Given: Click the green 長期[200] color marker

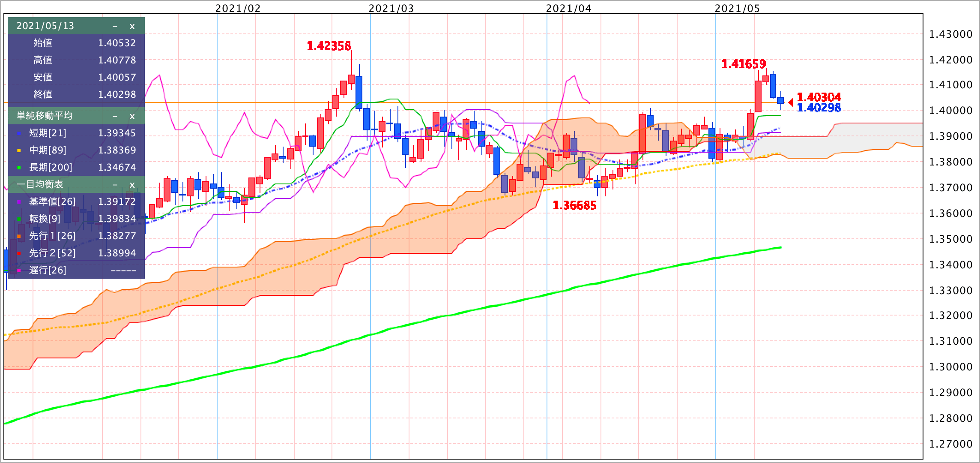Looking at the screenshot, I should (19, 168).
